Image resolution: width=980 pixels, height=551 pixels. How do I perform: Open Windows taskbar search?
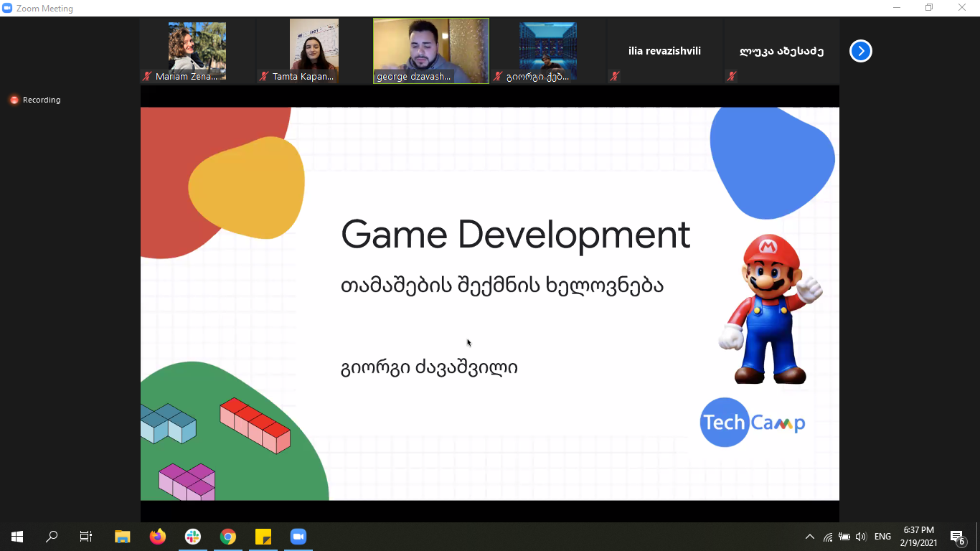coord(52,536)
